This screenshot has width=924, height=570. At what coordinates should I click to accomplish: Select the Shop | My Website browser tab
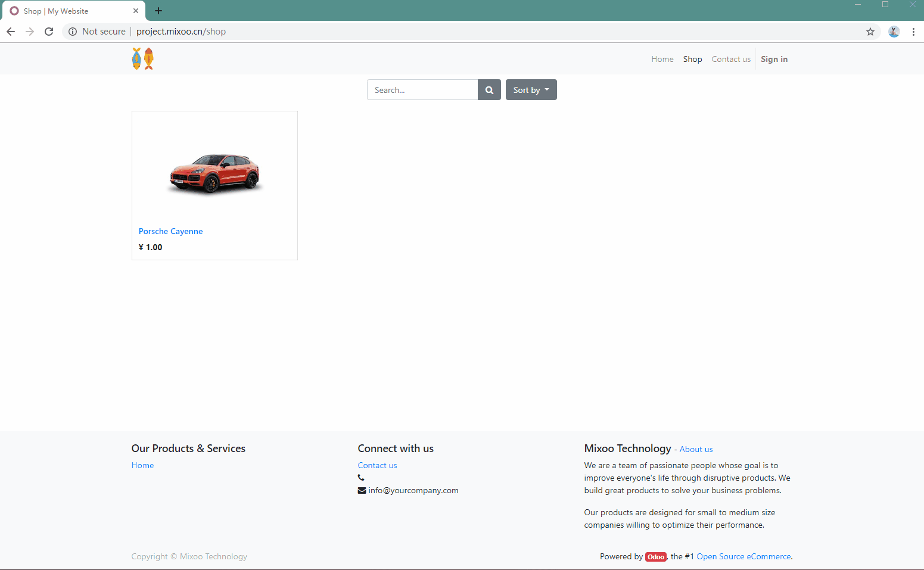coord(73,11)
